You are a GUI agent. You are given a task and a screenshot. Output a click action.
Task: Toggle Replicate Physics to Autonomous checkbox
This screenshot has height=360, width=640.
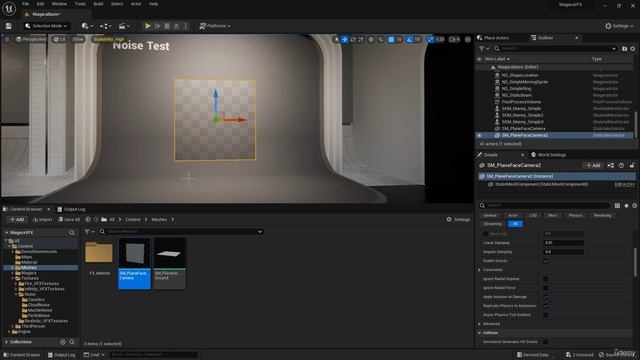pos(546,306)
